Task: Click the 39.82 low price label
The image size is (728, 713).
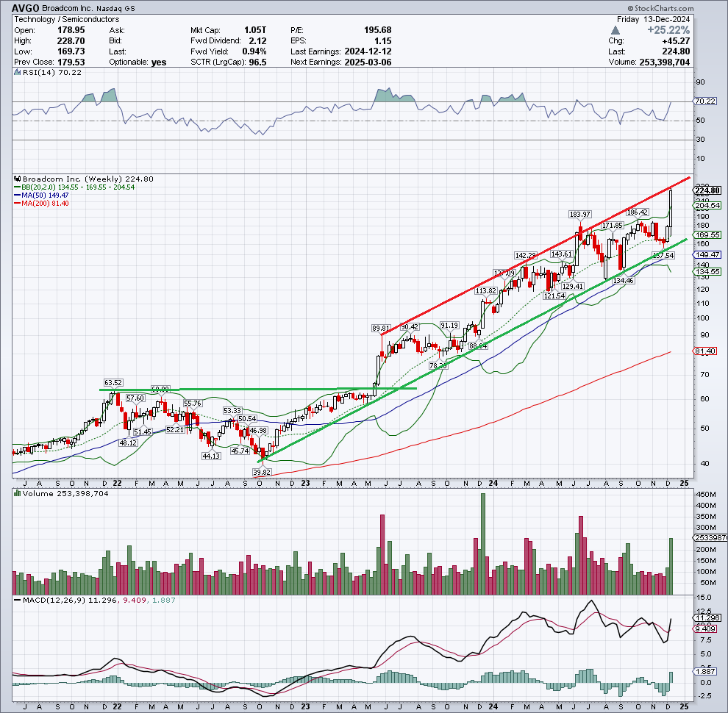Action: point(262,472)
